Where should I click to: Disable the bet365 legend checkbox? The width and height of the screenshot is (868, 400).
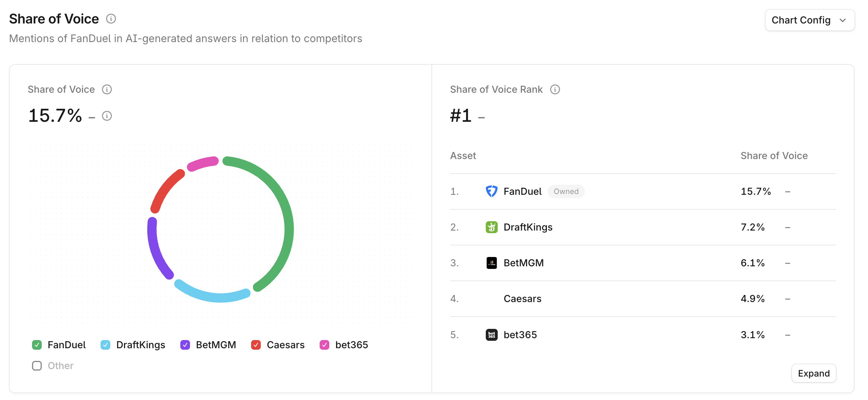click(324, 345)
